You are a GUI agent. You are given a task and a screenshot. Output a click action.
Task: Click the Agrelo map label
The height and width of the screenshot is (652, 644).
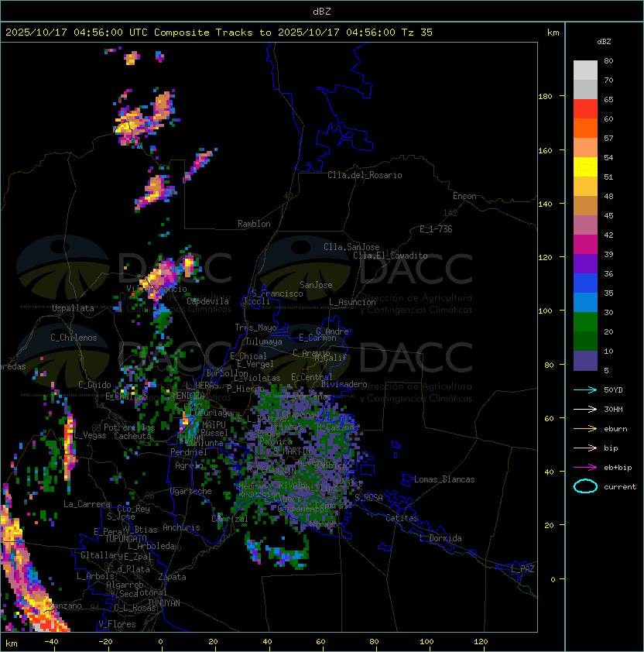click(x=189, y=465)
